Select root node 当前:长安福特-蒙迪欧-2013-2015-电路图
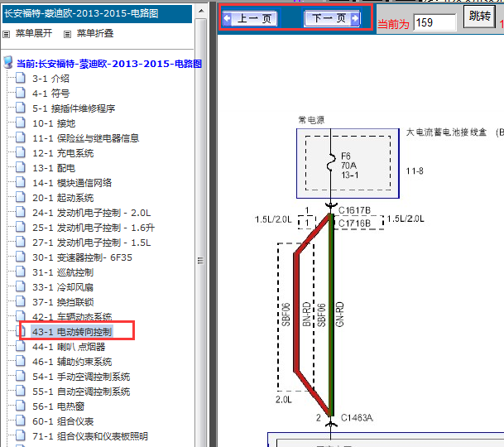This screenshot has height=447, width=504. click(x=109, y=64)
